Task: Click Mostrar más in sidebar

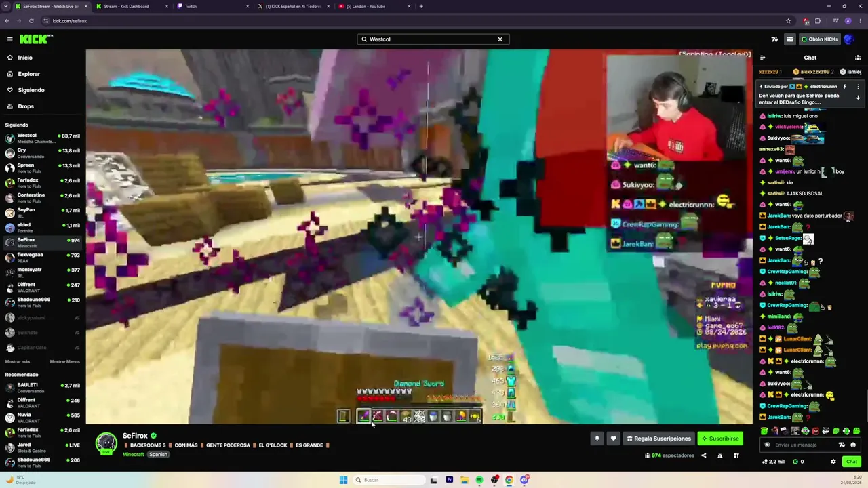Action: coord(18,361)
